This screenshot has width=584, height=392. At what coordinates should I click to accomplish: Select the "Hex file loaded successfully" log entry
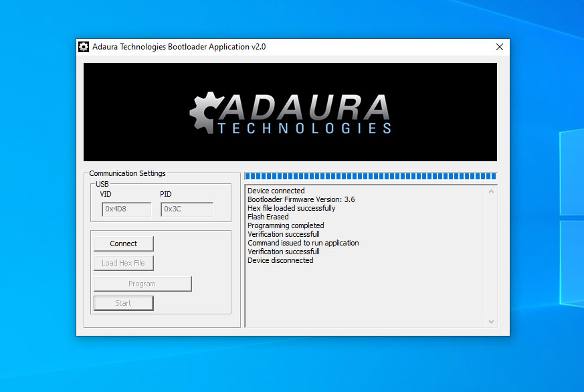tap(291, 208)
